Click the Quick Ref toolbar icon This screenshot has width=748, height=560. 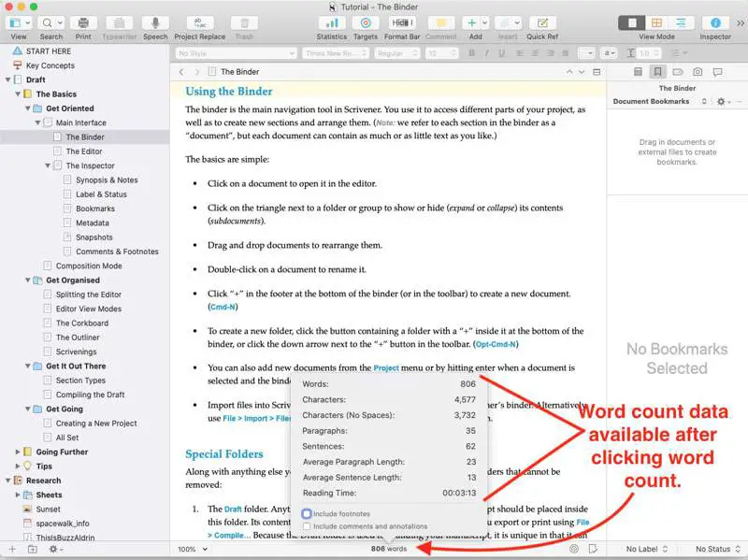[542, 22]
